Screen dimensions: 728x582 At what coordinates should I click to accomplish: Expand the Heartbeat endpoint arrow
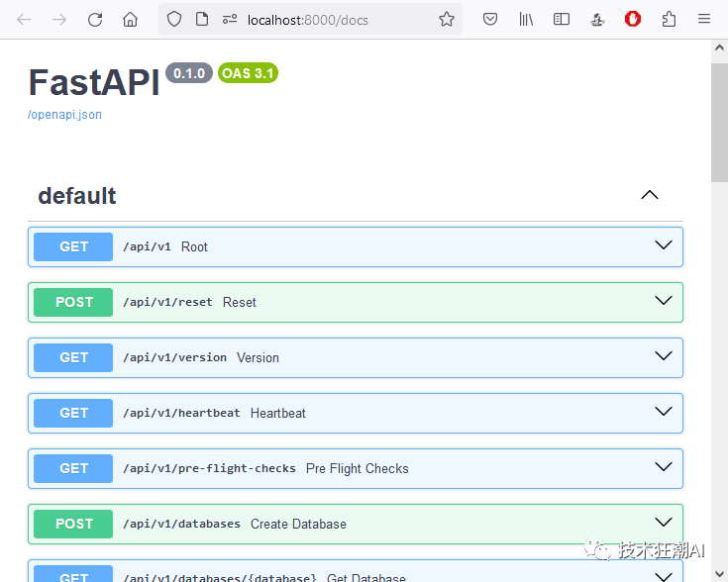tap(664, 413)
